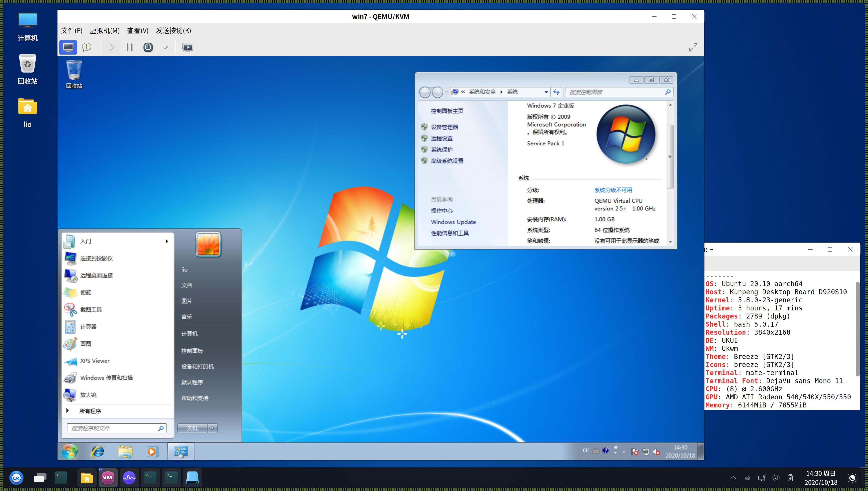Click the 系统分级不可用 link

613,190
